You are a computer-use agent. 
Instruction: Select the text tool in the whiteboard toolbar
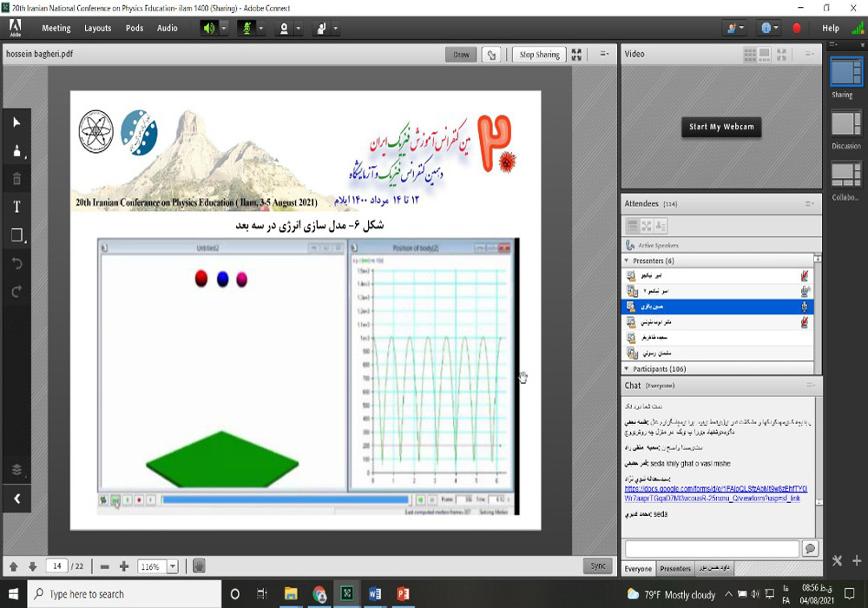(x=16, y=207)
